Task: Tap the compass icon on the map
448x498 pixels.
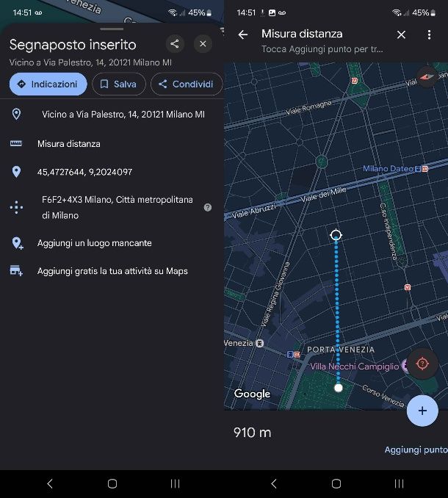Action: 427,76
